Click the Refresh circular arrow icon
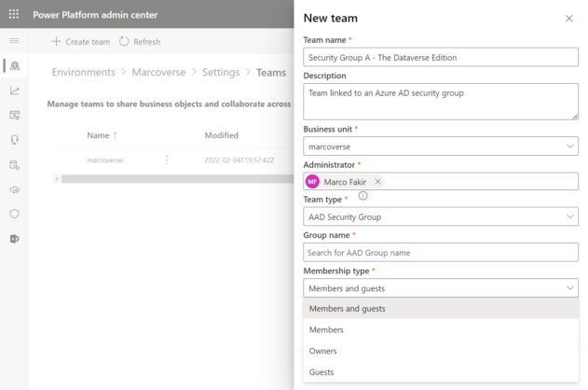This screenshot has width=588, height=390. 124,41
